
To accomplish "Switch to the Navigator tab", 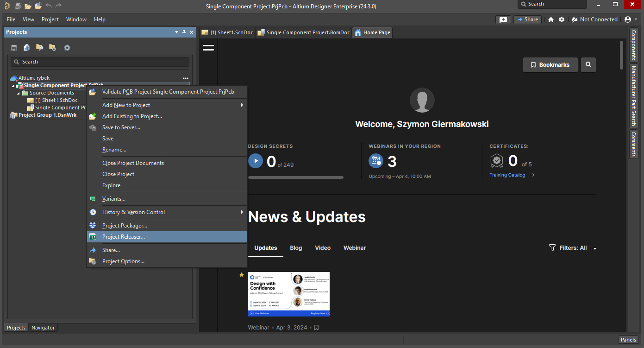I will 43,328.
